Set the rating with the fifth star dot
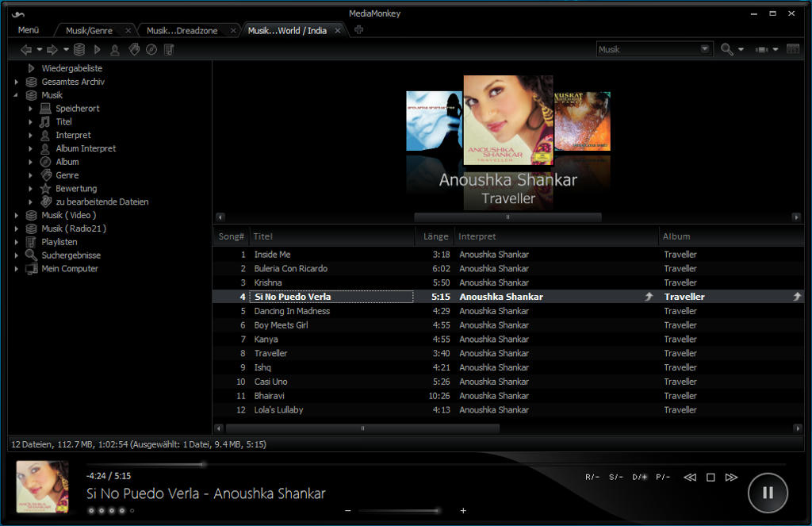This screenshot has width=812, height=526. click(132, 510)
